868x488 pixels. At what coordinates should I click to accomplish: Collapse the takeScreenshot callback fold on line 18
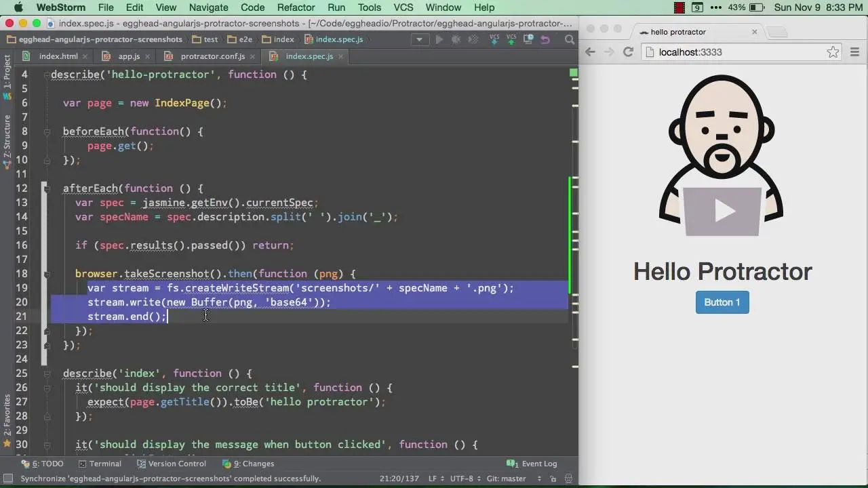click(47, 274)
